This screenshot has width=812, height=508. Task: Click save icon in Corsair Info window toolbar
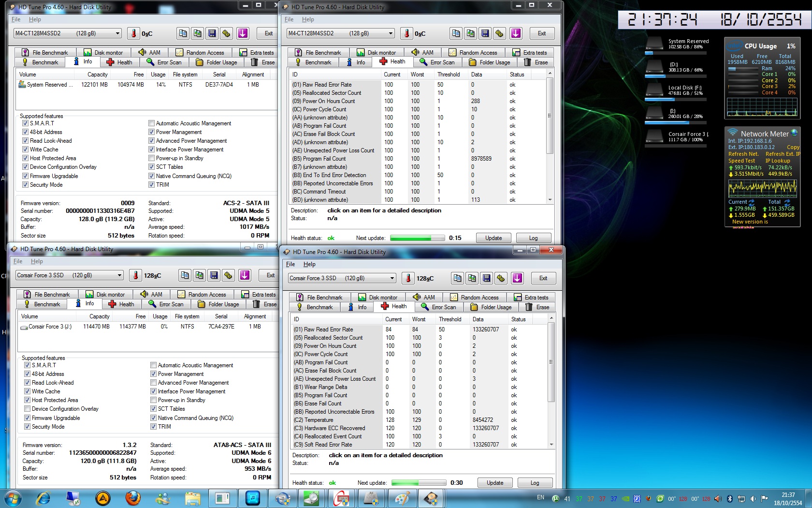(x=214, y=275)
